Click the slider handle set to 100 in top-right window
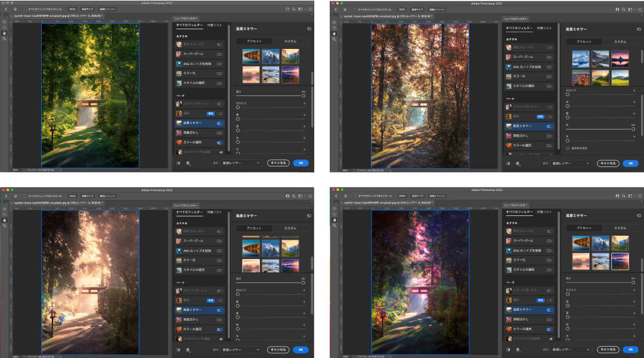This screenshot has height=358, width=644. click(633, 129)
